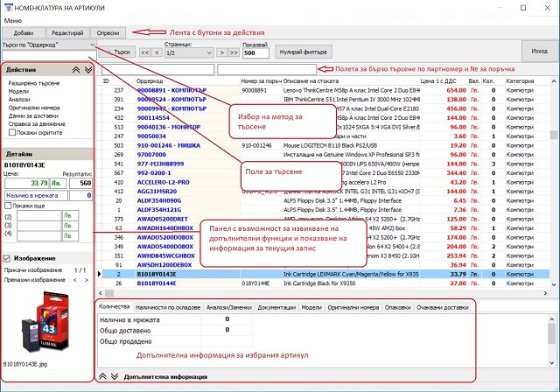The width and height of the screenshot is (560, 392).
Task: Switch to the Опаковки tab
Action: (x=397, y=307)
